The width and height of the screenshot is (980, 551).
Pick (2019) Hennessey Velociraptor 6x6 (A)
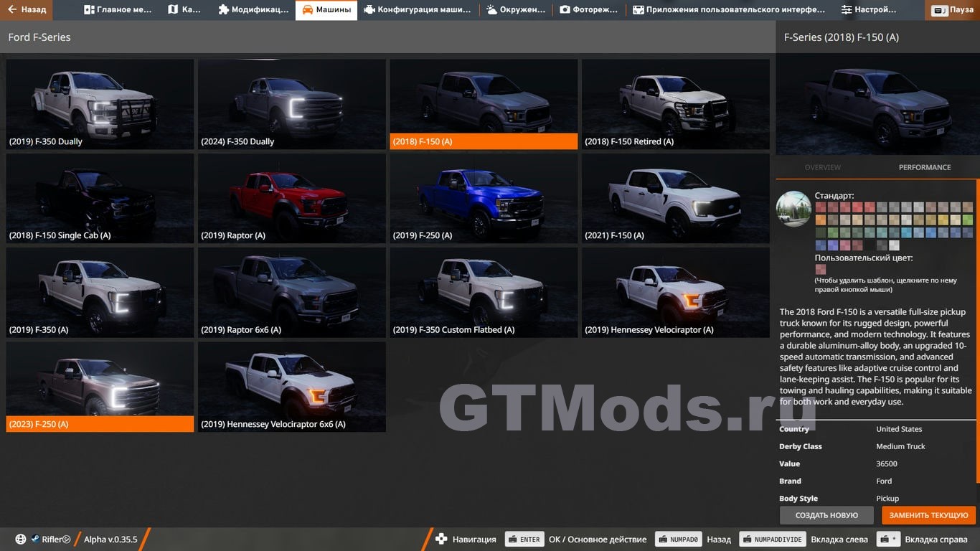[x=292, y=387]
